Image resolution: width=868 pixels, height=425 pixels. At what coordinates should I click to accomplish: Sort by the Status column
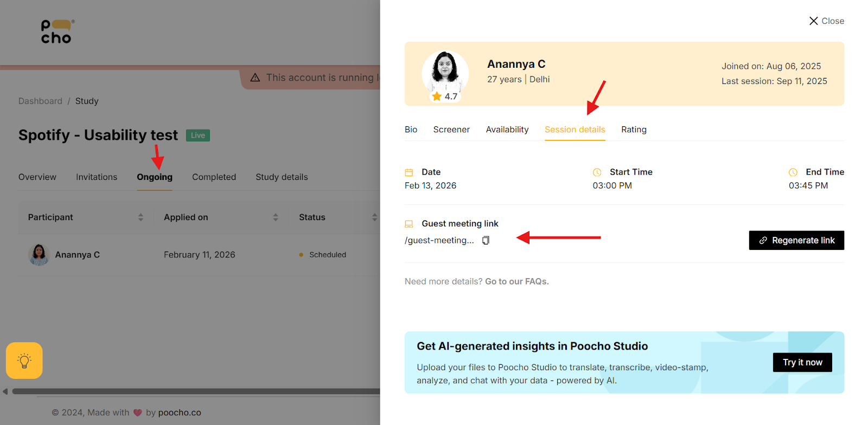pos(374,217)
